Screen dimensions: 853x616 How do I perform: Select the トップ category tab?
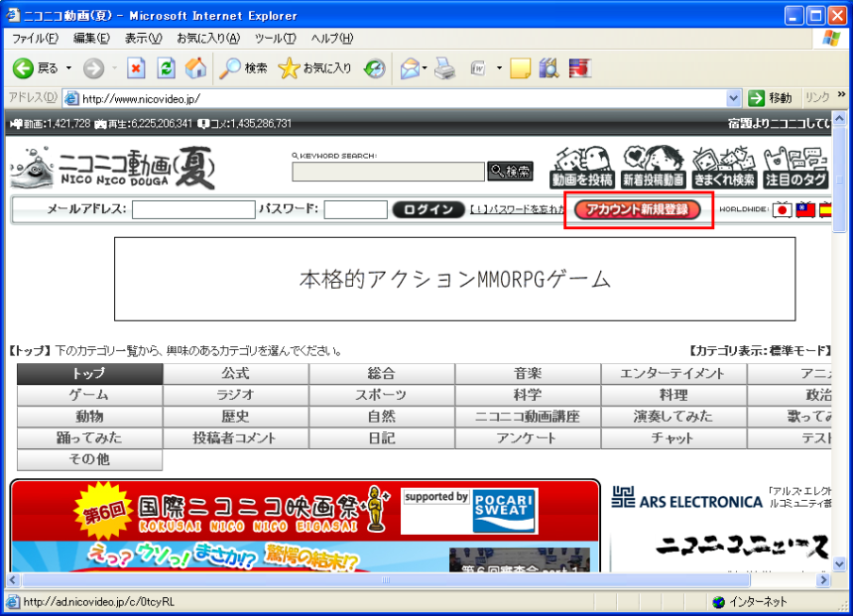[89, 374]
